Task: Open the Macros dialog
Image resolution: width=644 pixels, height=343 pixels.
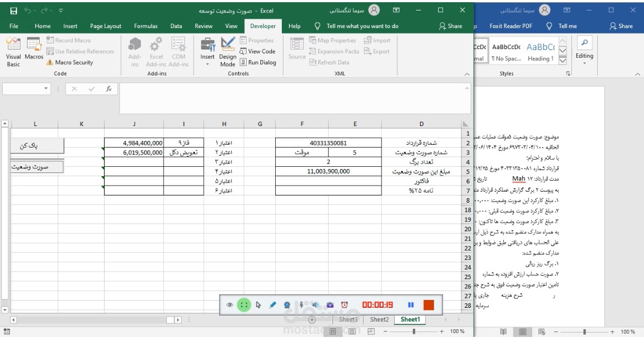Action: pyautogui.click(x=34, y=48)
